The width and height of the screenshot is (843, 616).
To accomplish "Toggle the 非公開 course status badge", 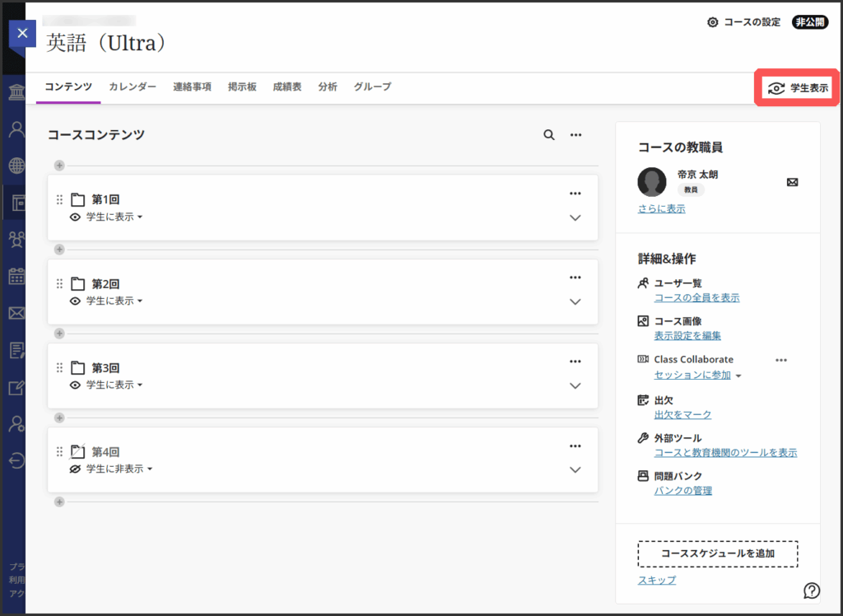I will 810,22.
